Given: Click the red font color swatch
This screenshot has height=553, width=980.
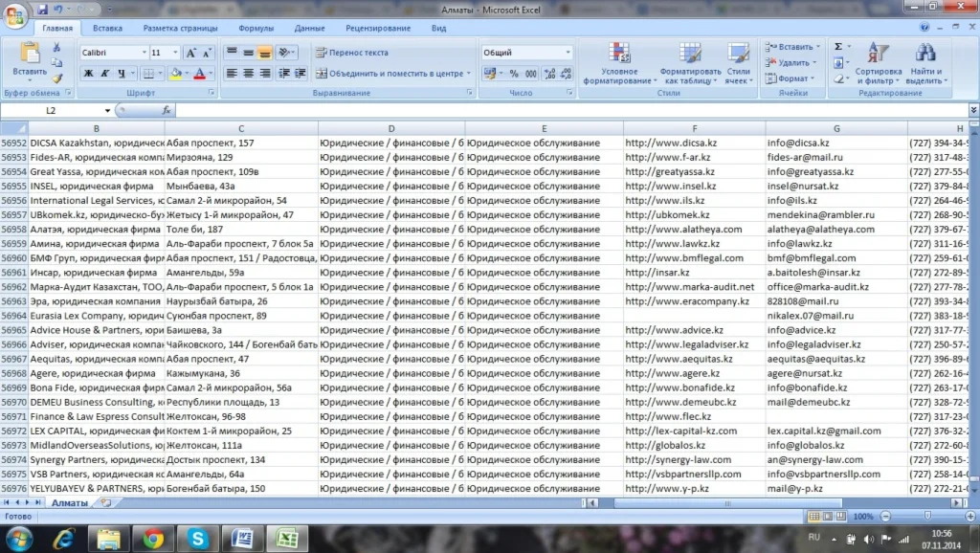Looking at the screenshot, I should click(199, 74).
